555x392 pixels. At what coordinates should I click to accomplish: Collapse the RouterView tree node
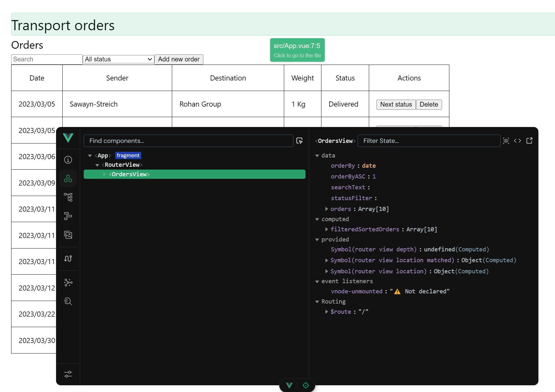[x=97, y=165]
